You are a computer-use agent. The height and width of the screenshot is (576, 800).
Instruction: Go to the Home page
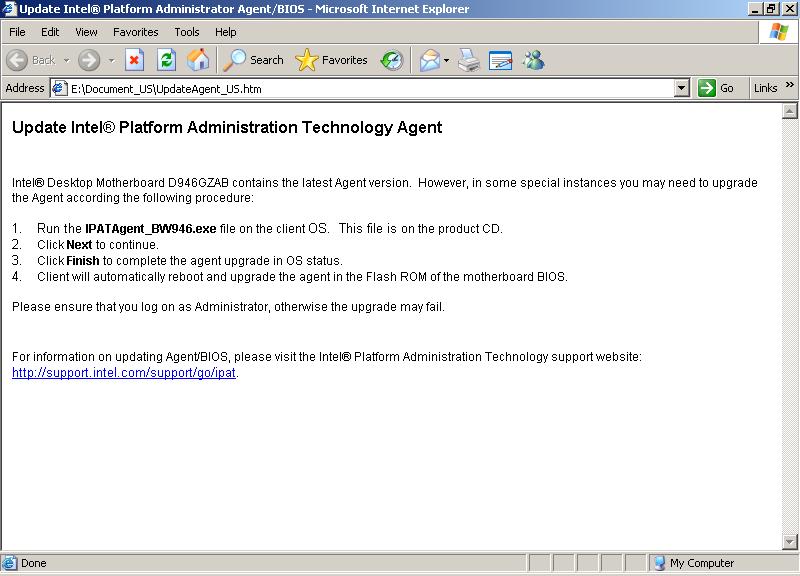coord(198,60)
